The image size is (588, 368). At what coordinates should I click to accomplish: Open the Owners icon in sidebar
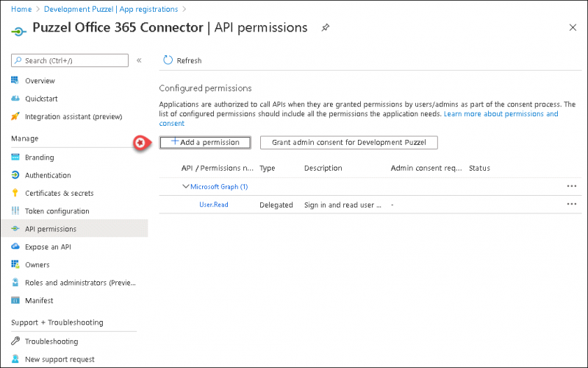(16, 265)
